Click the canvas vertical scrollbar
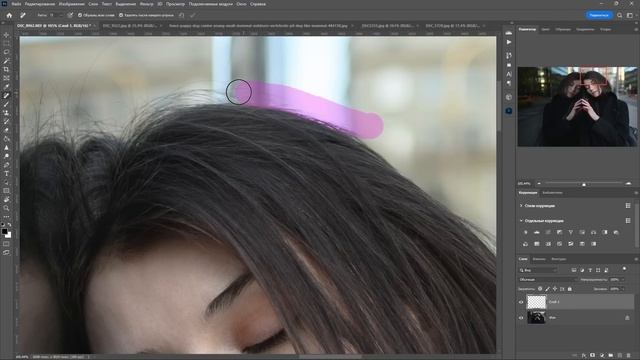Viewport: 640px width, 360px height. pyautogui.click(x=499, y=106)
